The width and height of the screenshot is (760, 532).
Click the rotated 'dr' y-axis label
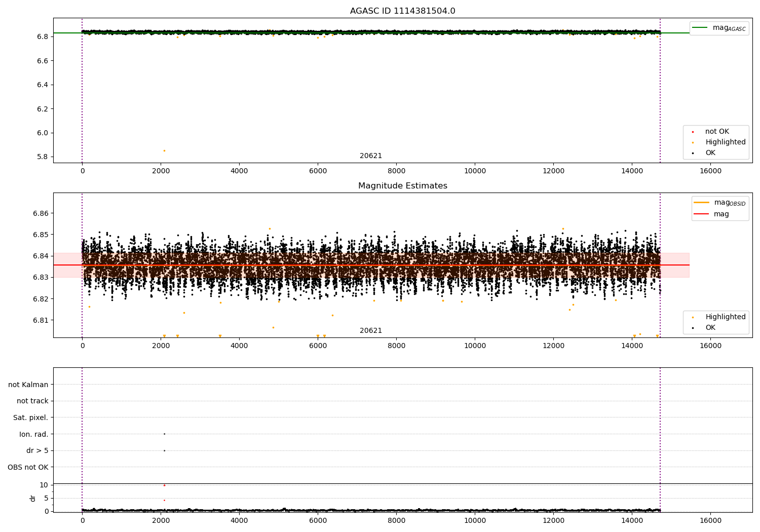(x=33, y=498)
